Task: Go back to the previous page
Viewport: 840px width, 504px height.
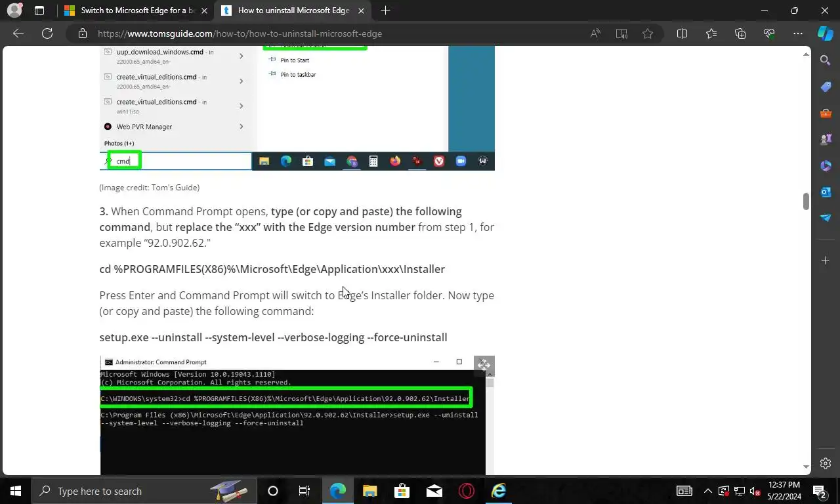Action: pyautogui.click(x=18, y=33)
